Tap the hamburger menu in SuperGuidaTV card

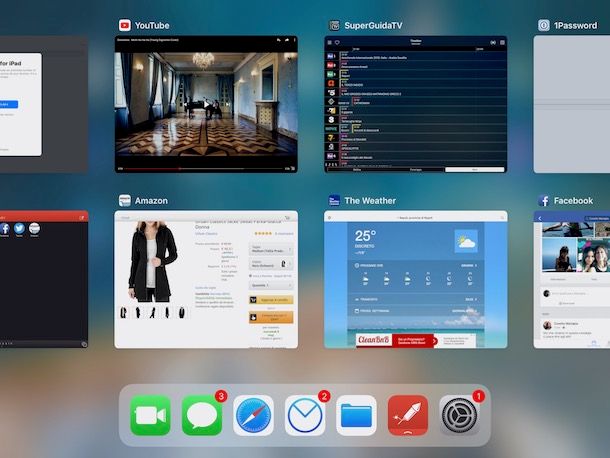(x=330, y=42)
